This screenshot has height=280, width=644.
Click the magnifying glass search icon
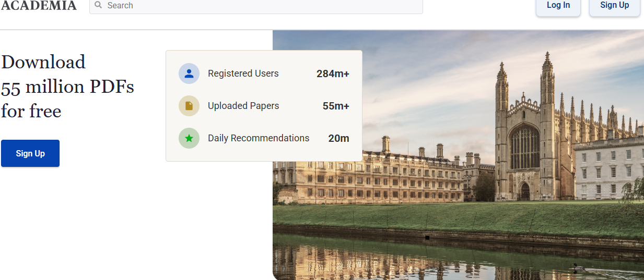coord(98,5)
